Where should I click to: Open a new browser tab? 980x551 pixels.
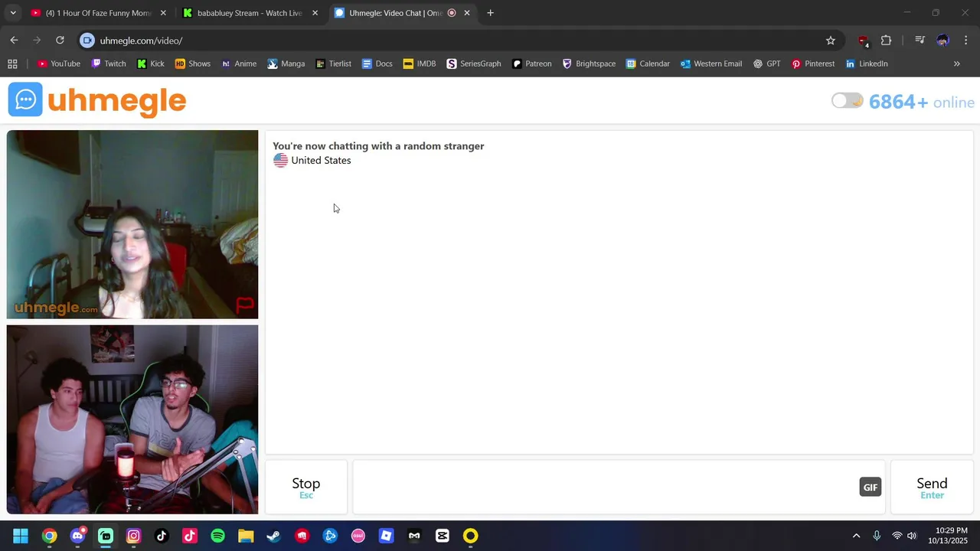click(490, 13)
